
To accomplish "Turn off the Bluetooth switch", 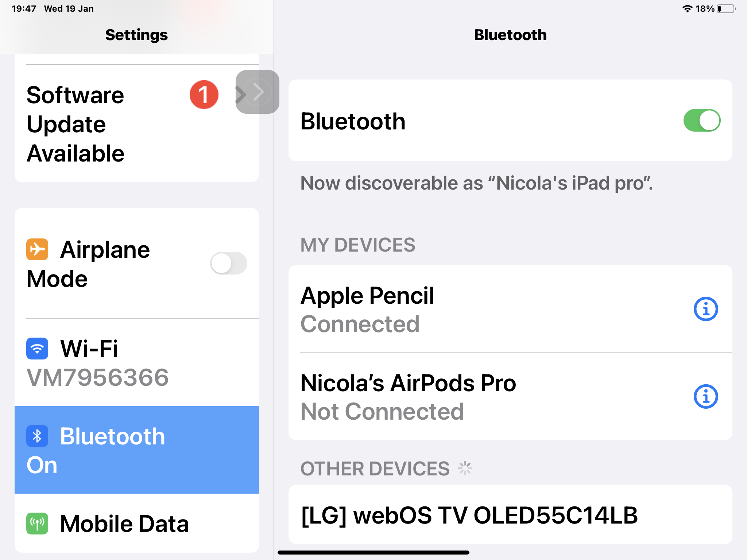I will pyautogui.click(x=701, y=121).
